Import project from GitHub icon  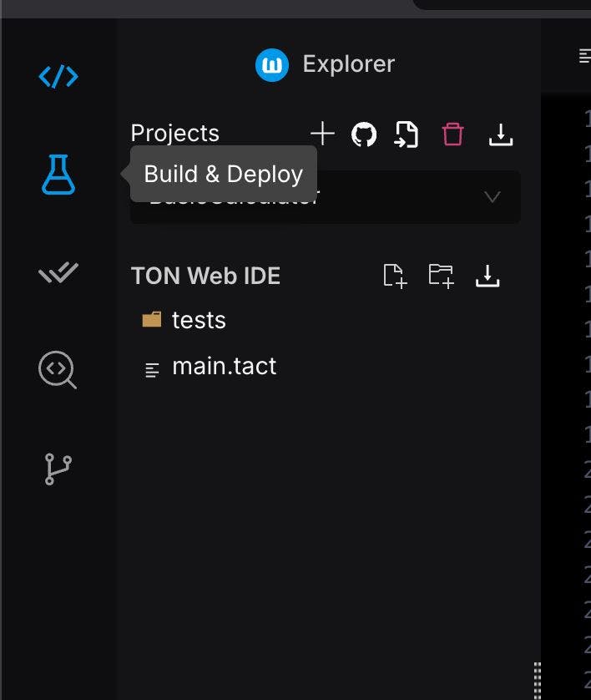point(364,134)
